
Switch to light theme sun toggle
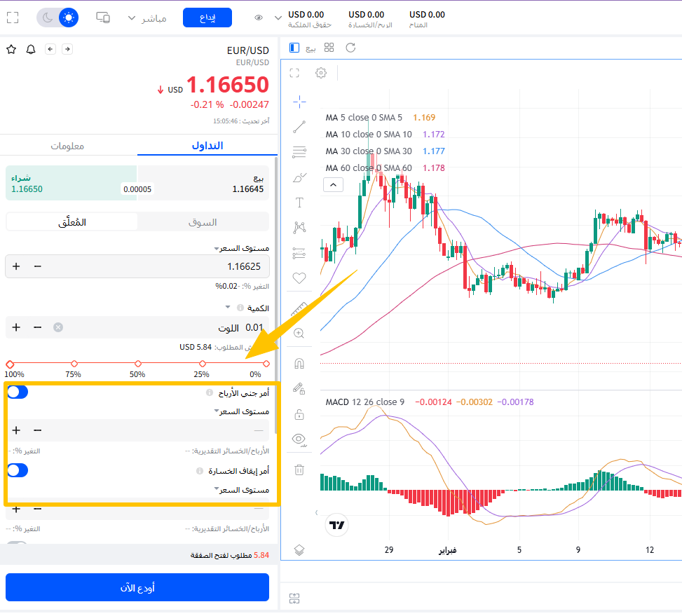[x=68, y=18]
